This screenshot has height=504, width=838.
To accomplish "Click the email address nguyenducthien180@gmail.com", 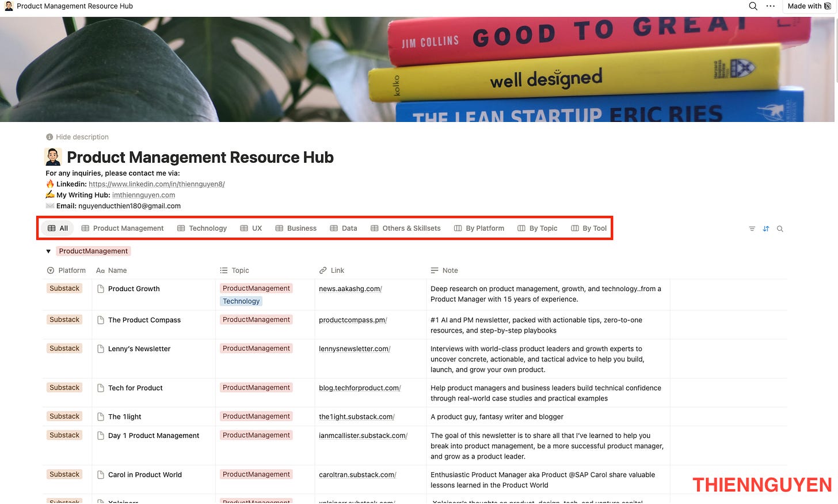I will [x=129, y=206].
